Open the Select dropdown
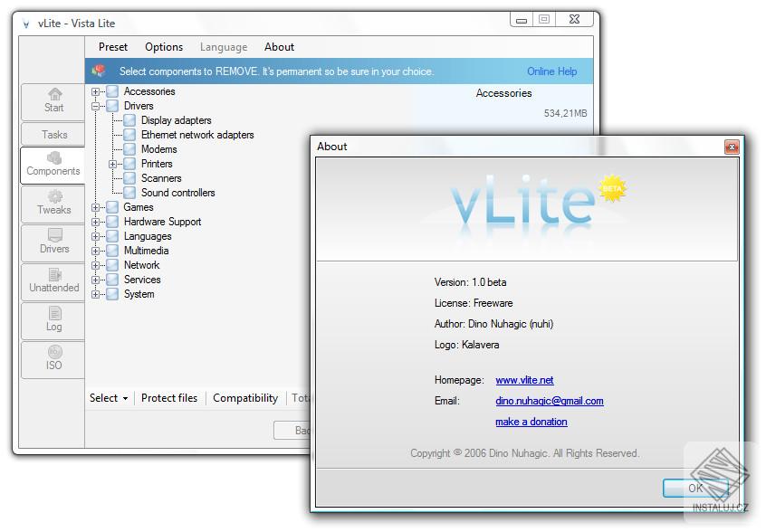766x532 pixels. [x=109, y=398]
